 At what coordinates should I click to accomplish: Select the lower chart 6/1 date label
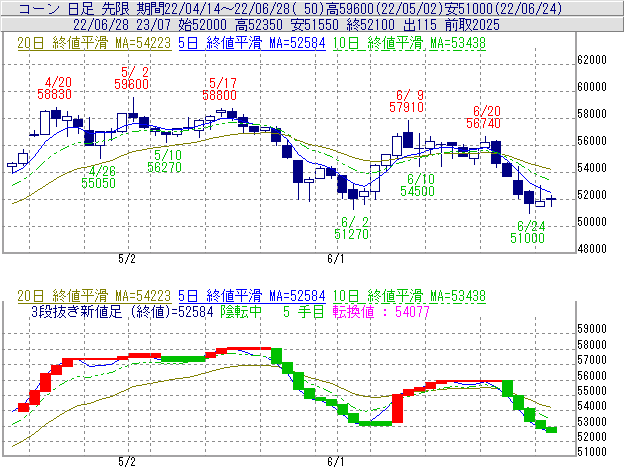click(335, 462)
